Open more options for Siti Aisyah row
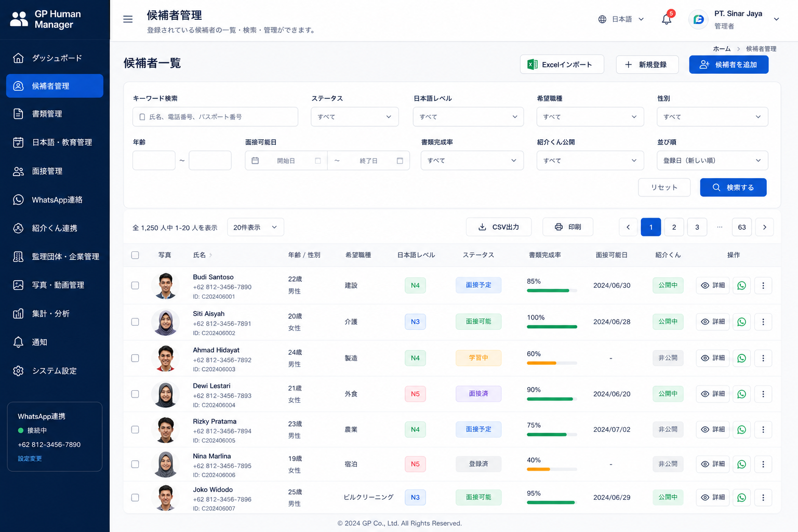Screen dimensions: 798x532 coord(763,322)
